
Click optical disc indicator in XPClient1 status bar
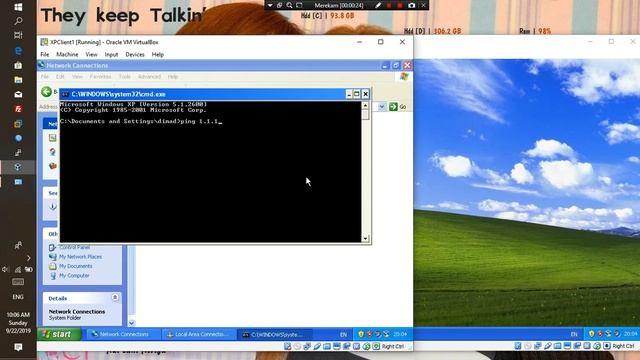[298, 346]
